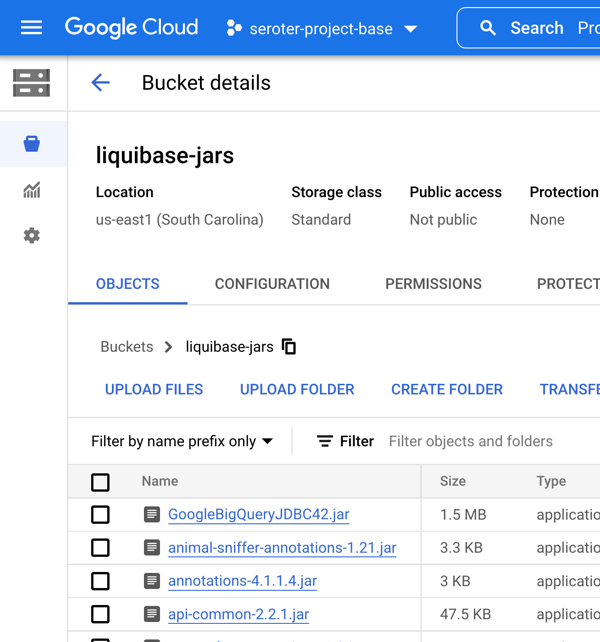Open the Buckets sidebar icon
Screen dimensions: 600x642
coord(32,144)
